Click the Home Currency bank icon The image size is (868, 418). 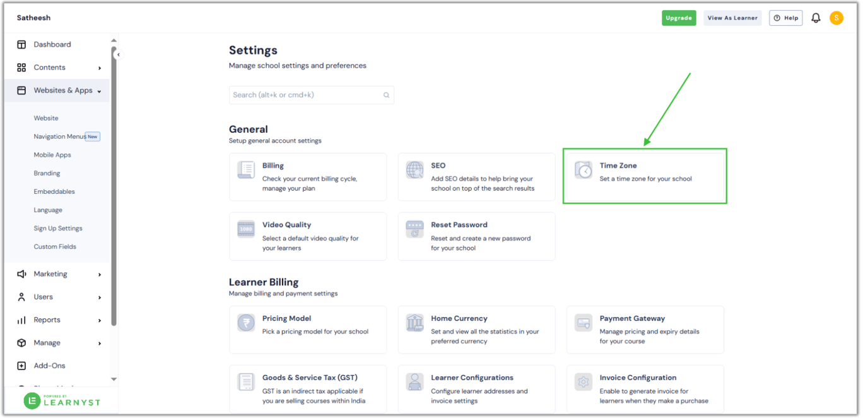(x=414, y=323)
